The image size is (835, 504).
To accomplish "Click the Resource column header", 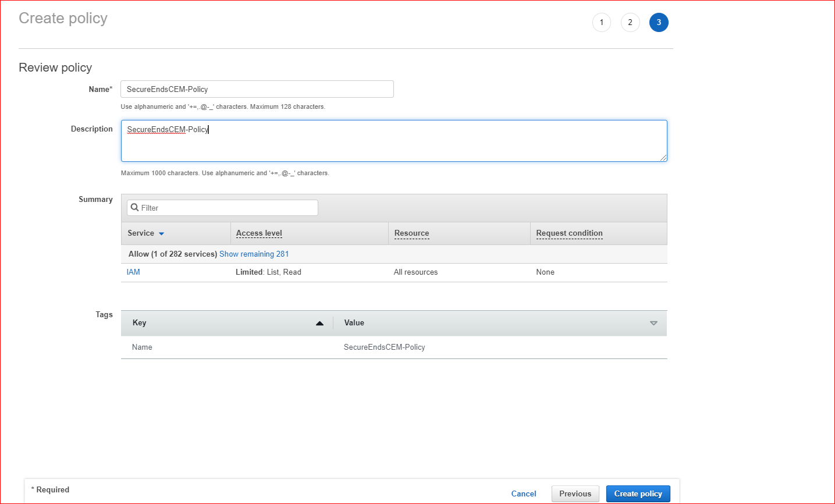I will [x=411, y=233].
